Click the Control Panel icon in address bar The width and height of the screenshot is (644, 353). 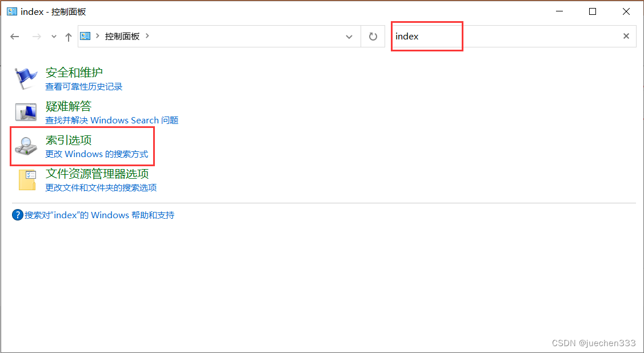coord(86,36)
